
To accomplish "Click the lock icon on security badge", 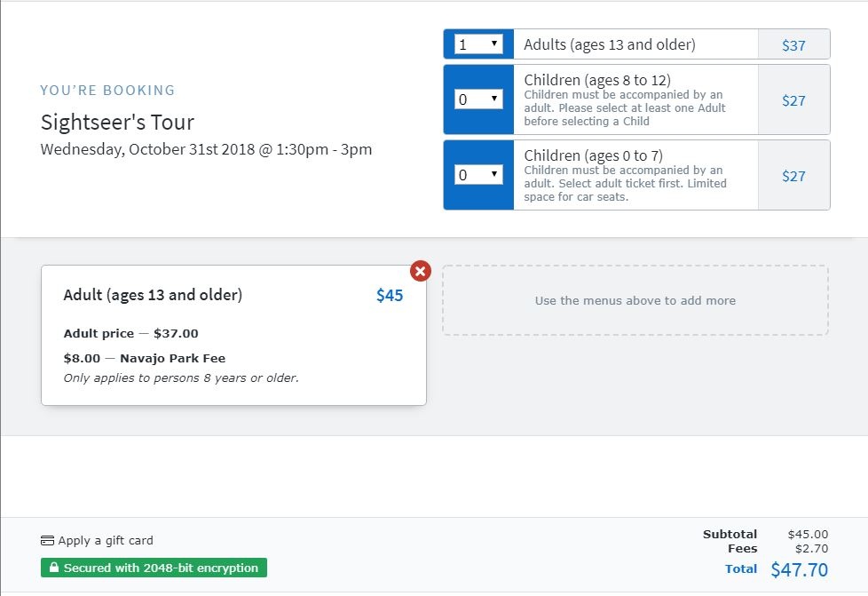I will (x=54, y=568).
